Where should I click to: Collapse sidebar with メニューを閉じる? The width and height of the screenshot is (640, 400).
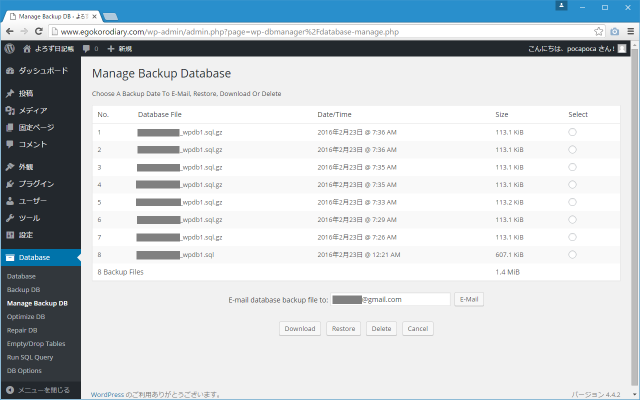pos(39,389)
